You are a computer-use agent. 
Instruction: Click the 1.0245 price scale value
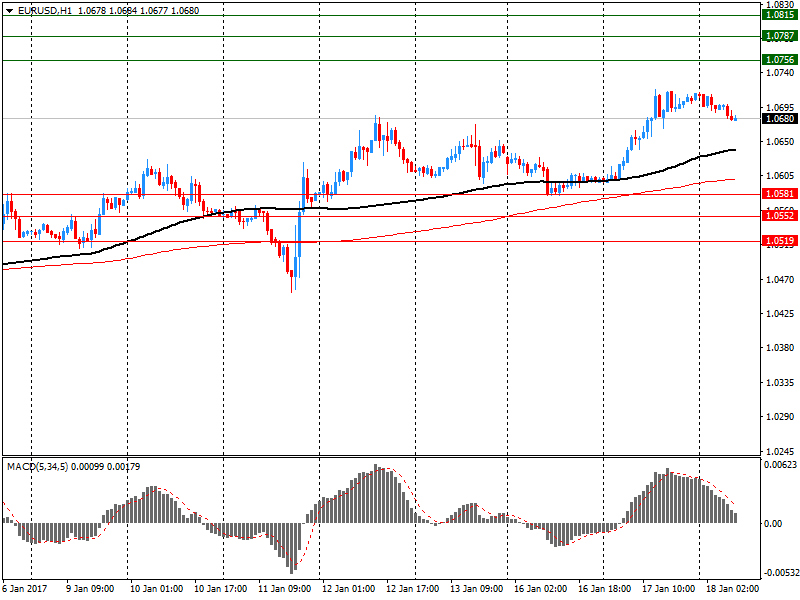781,452
